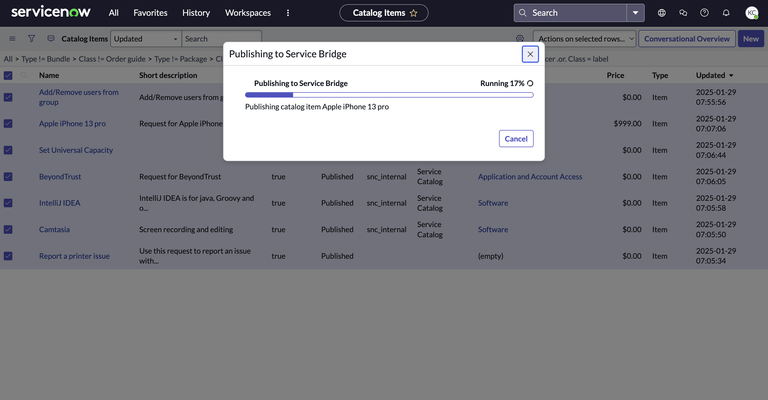Click the Running 17% spinner icon
This screenshot has height=400, width=768.
[x=530, y=84]
